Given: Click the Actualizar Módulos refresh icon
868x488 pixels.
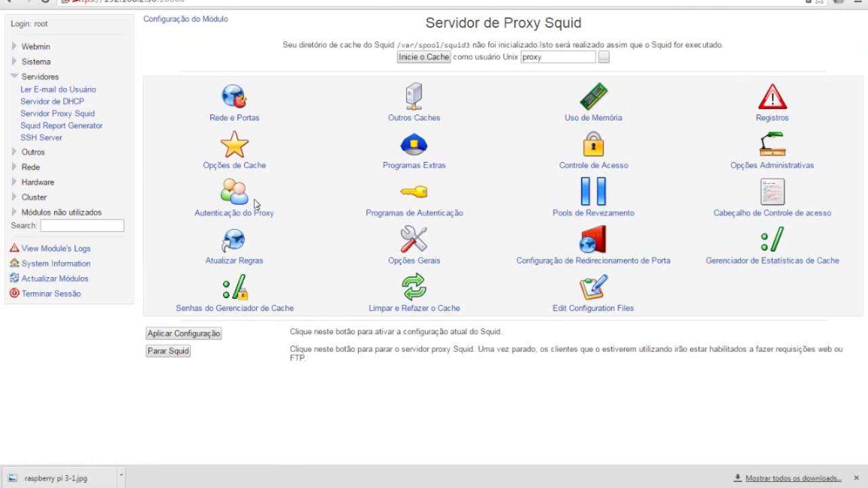Looking at the screenshot, I should pos(14,278).
